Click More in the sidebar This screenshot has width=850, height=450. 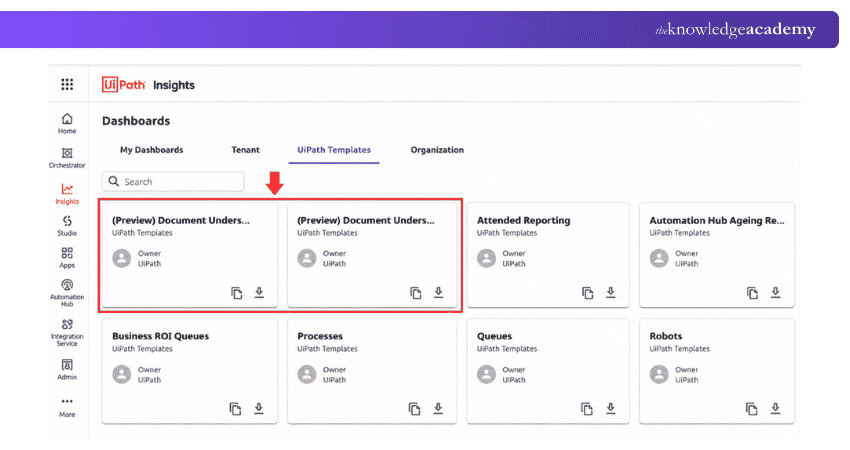67,407
